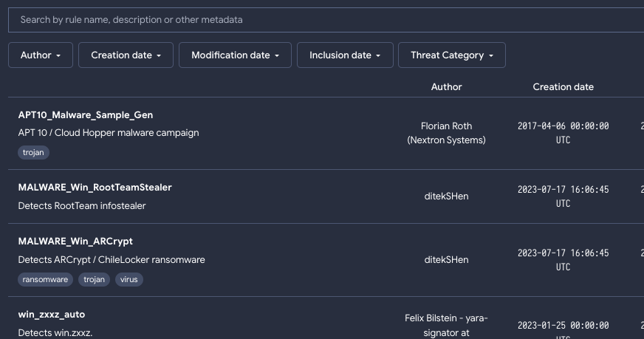
Task: Select author Florian Roth (Nextron Systems)
Action: (x=446, y=133)
